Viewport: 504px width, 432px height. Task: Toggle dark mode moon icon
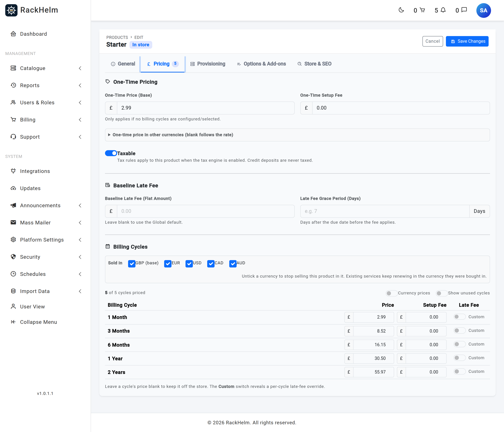401,10
